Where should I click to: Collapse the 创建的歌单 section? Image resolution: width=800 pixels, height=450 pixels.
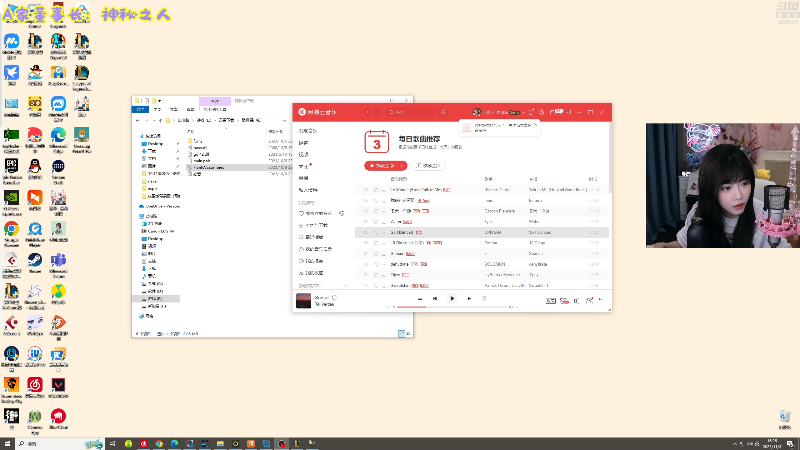coord(310,285)
